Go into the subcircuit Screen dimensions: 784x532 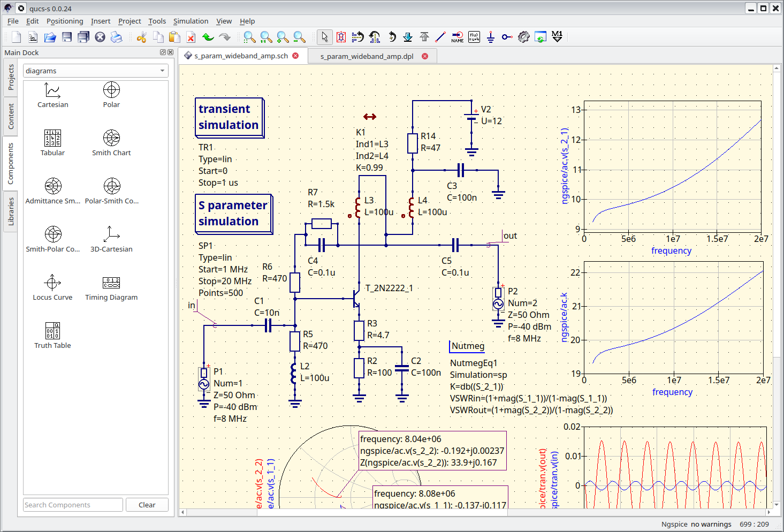point(408,37)
